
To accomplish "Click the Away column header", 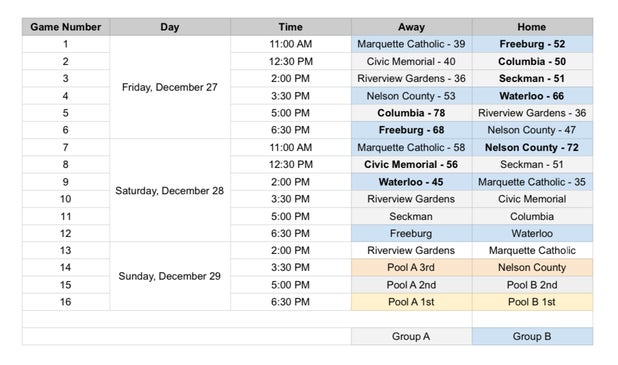I will [x=411, y=27].
